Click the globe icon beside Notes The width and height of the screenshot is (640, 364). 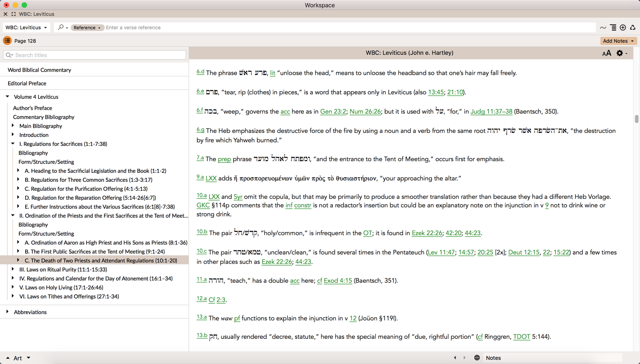coord(477,358)
